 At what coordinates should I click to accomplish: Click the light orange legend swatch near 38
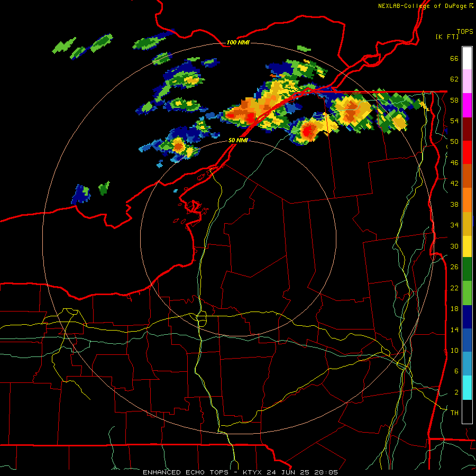click(x=467, y=199)
